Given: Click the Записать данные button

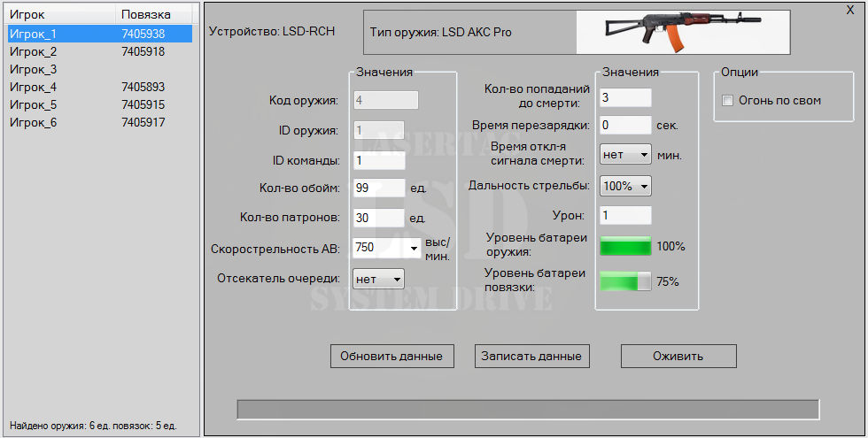Looking at the screenshot, I should coord(532,356).
